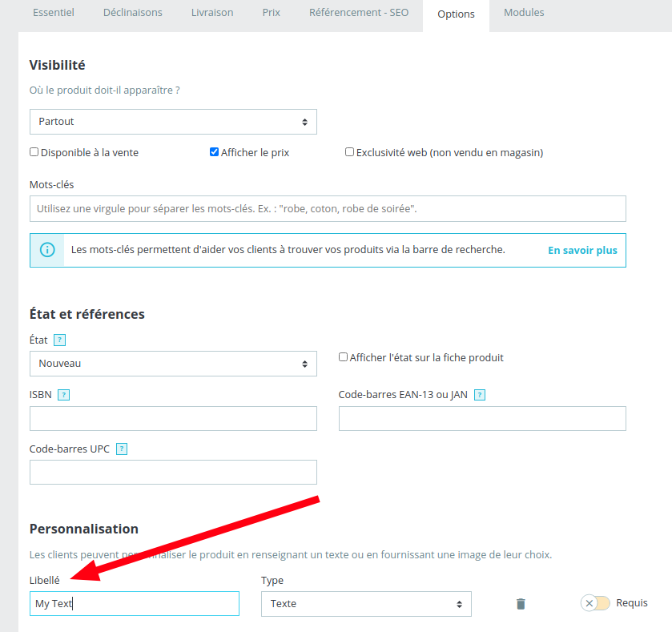Click the help icon next to État
672x632 pixels.
click(60, 340)
